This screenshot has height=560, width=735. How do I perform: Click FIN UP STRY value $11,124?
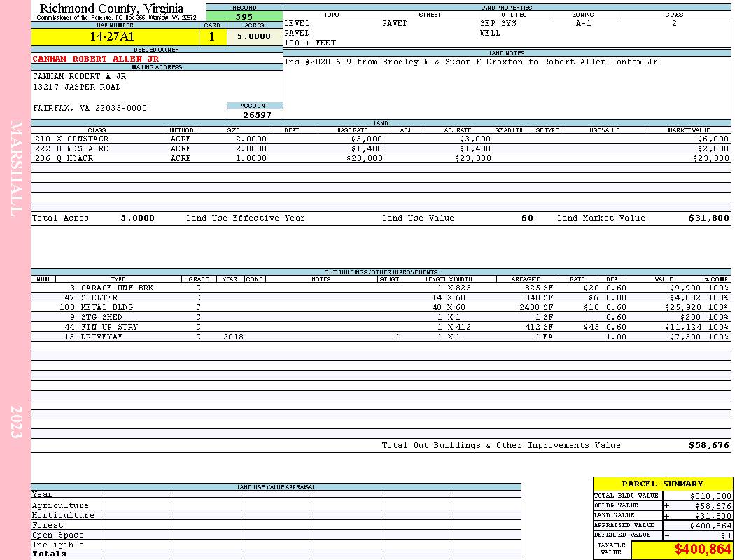tap(683, 328)
